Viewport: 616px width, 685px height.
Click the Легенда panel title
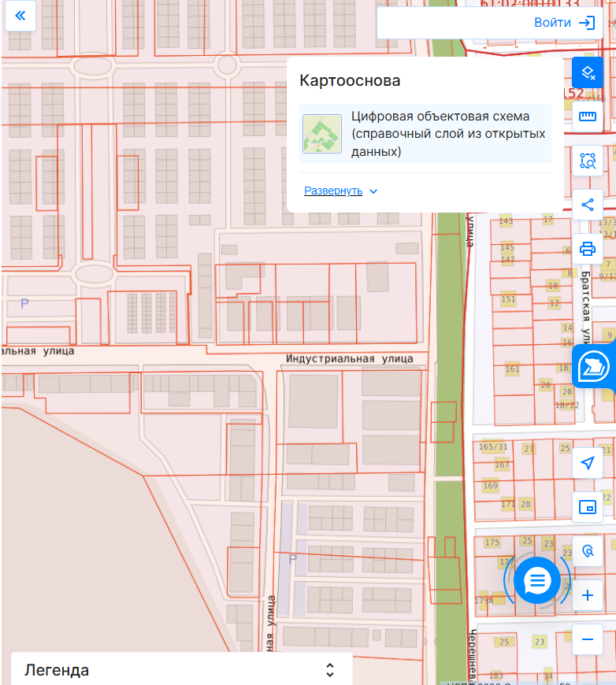[57, 670]
